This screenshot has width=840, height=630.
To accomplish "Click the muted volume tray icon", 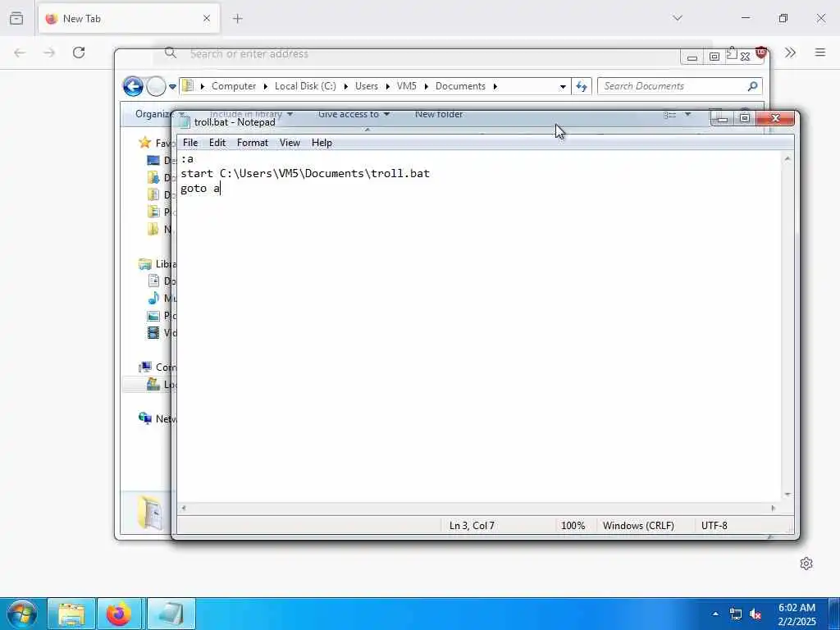I will coord(756,614).
